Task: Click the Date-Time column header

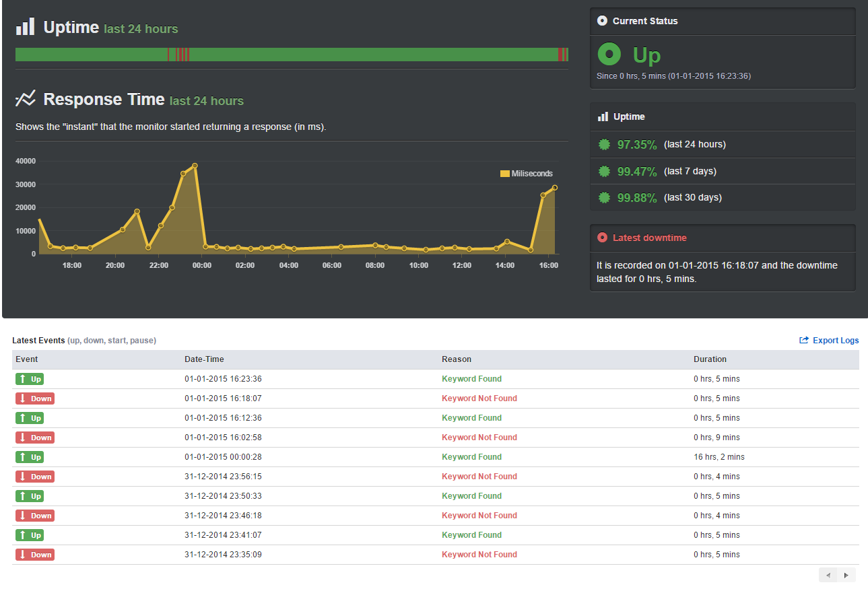Action: 204,359
